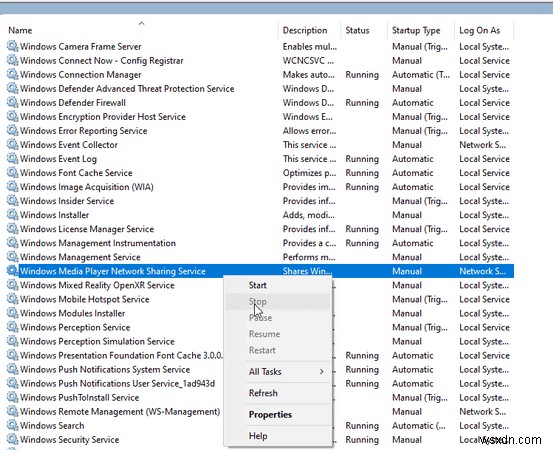Click the Windows Mixed Reality OpenXR Service icon

coord(12,285)
